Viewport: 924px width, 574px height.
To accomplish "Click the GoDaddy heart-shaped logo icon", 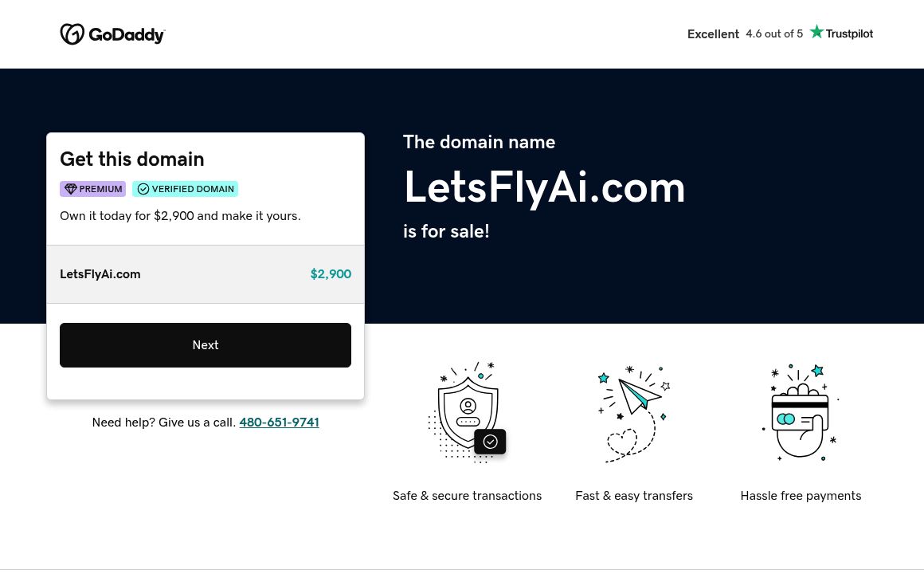I will [x=72, y=33].
